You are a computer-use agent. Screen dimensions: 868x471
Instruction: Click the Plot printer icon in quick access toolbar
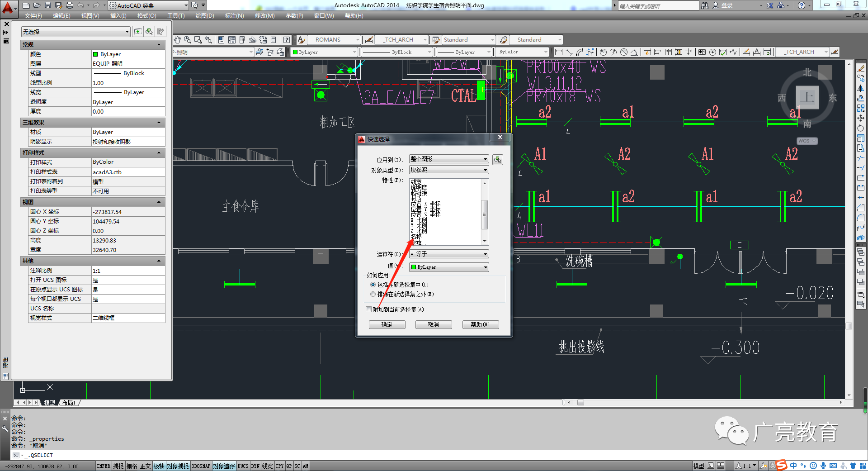(x=69, y=5)
